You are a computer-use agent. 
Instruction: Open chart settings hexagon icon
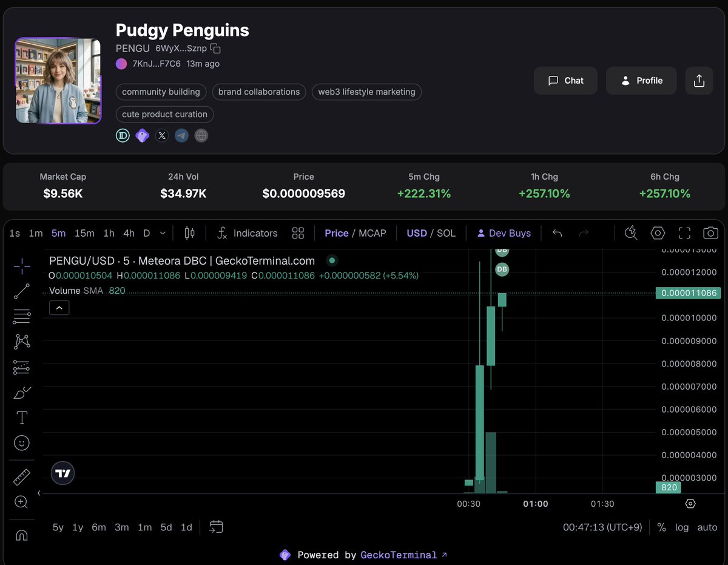coord(658,233)
